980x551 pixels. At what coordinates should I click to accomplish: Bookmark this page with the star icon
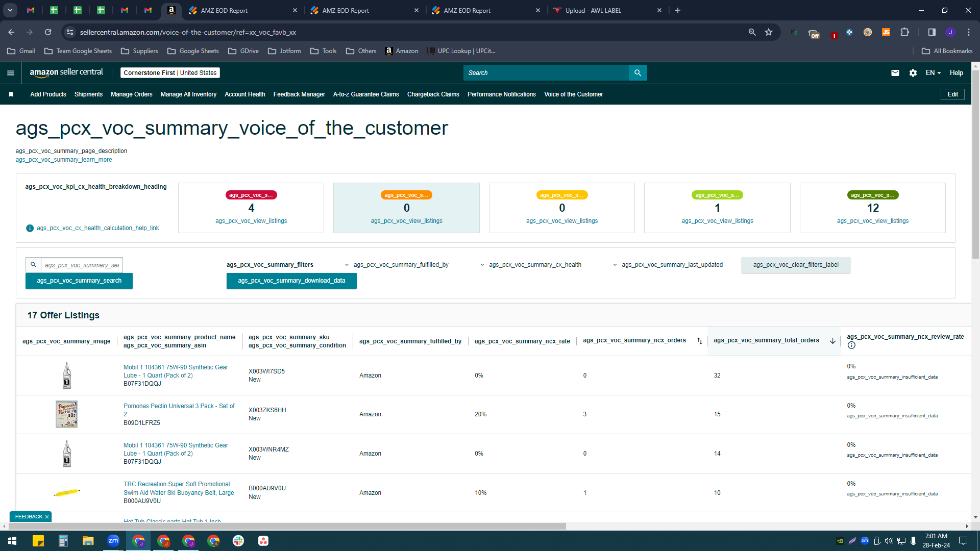(x=769, y=32)
